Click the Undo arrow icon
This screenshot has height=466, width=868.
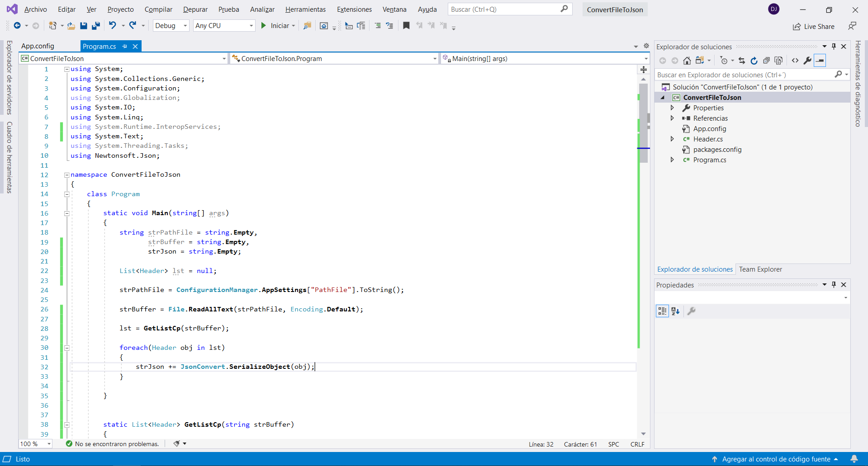click(112, 26)
